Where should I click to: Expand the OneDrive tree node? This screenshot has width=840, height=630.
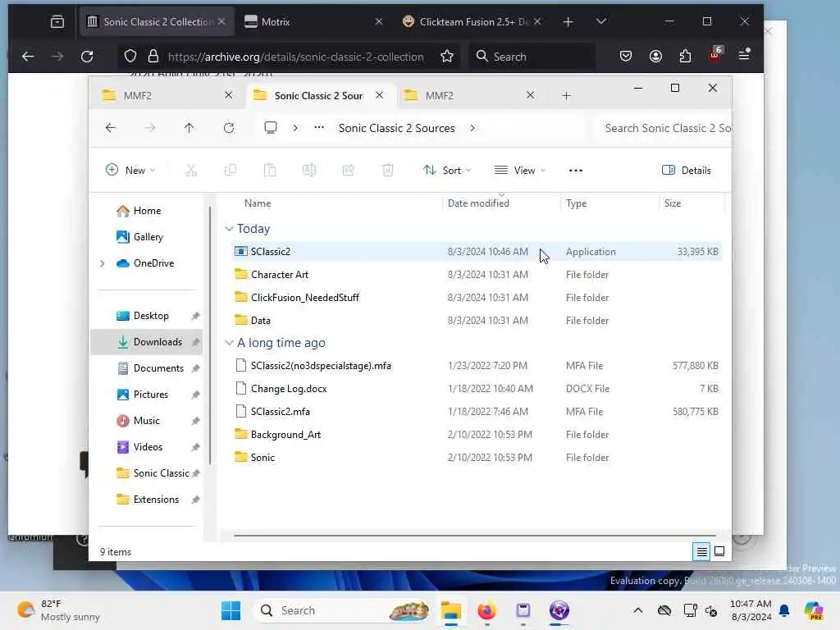point(103,263)
